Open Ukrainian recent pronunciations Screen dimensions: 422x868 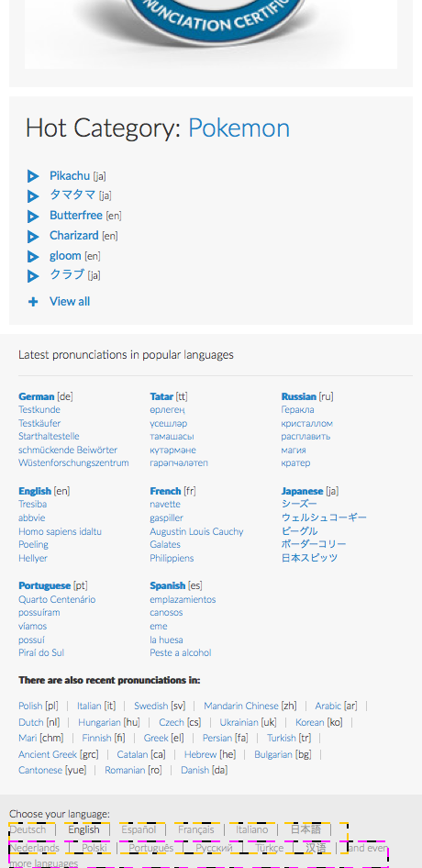click(x=239, y=722)
